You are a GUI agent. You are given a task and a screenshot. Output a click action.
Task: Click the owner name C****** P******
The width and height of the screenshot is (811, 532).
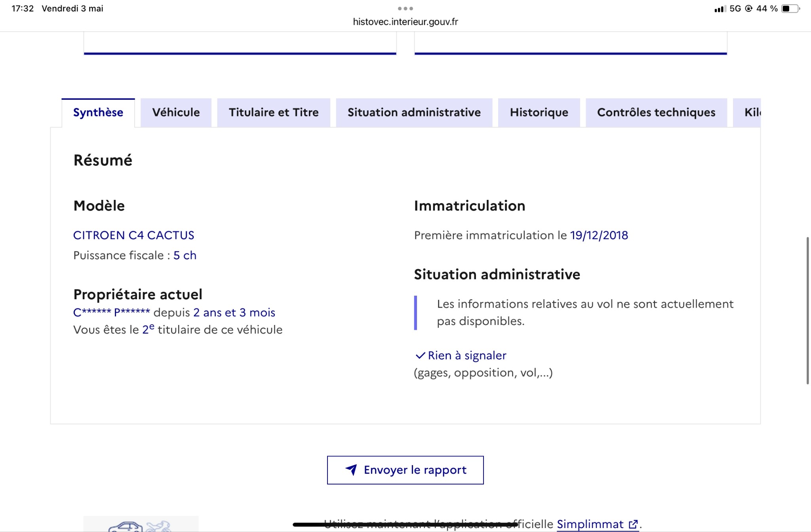click(x=112, y=312)
